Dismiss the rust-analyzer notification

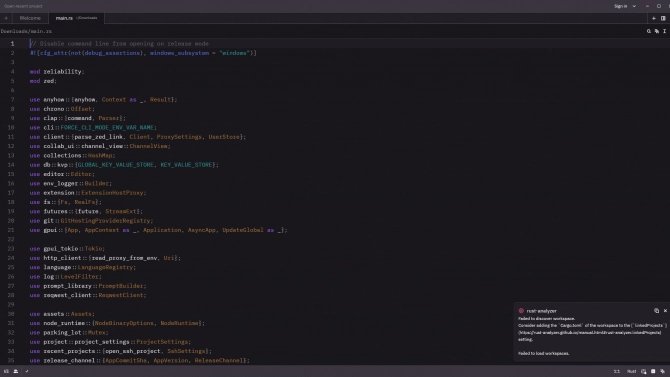click(665, 311)
